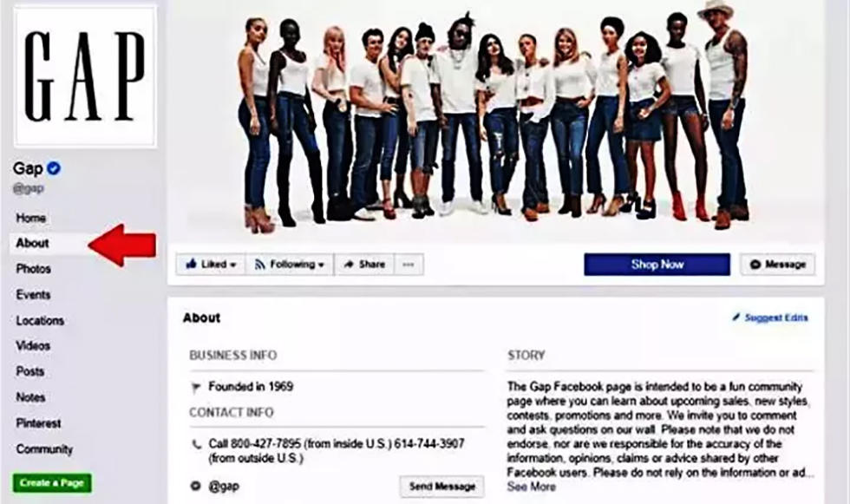The width and height of the screenshot is (850, 504).
Task: Click the GAP logo profile picture
Action: pyautogui.click(x=85, y=76)
